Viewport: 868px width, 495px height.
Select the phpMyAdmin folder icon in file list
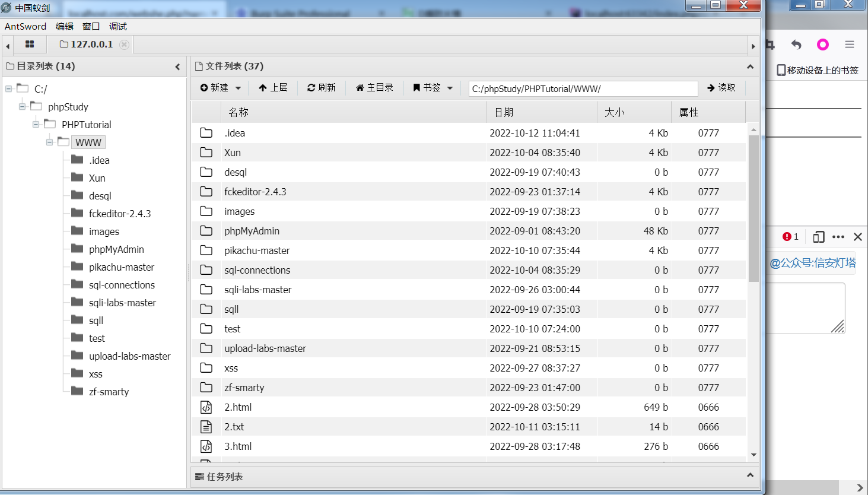click(206, 231)
